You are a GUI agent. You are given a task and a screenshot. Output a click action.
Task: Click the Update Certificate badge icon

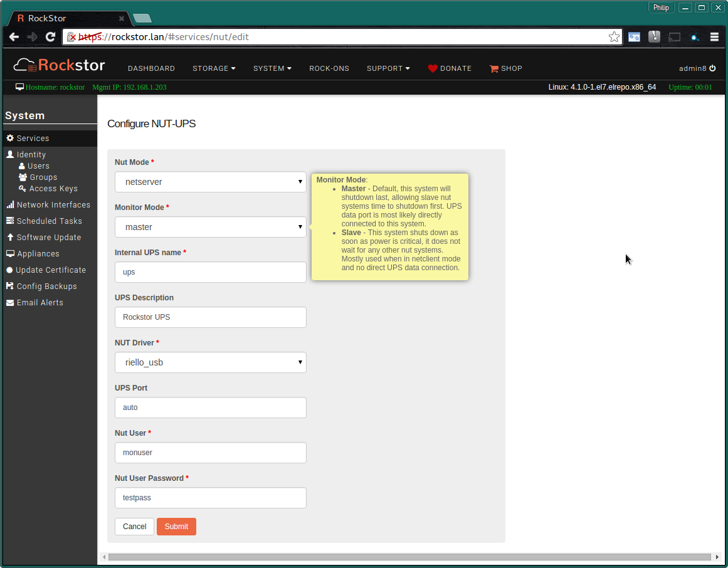(9, 270)
